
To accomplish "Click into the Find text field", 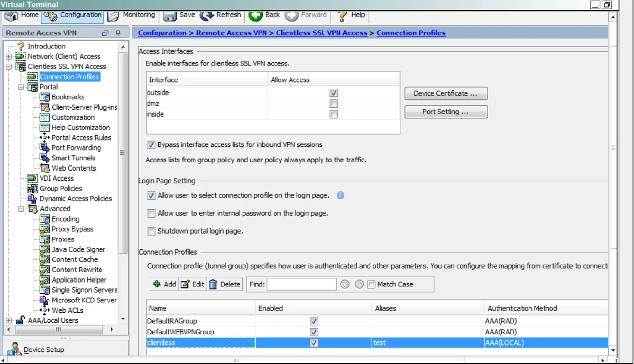I will tap(301, 284).
